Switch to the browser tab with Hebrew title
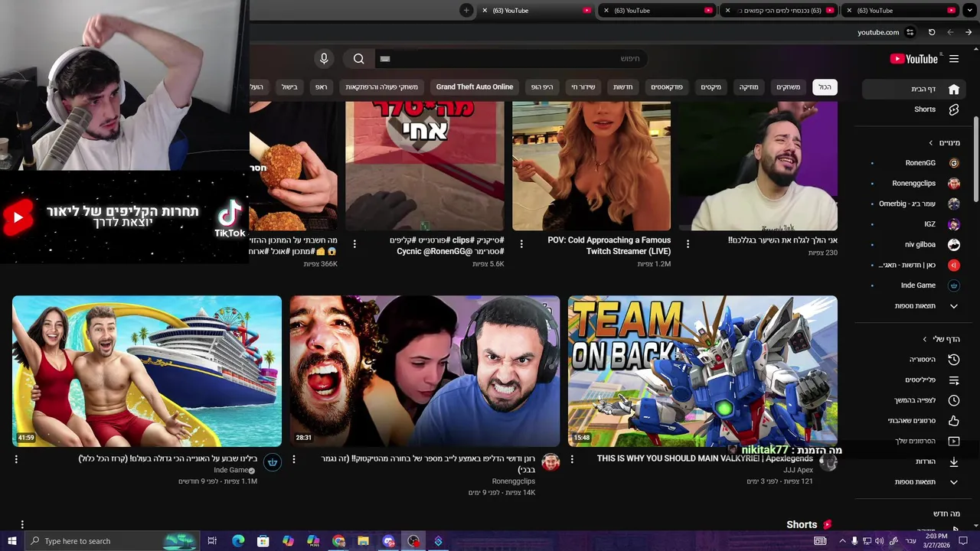The width and height of the screenshot is (980, 551). [777, 10]
